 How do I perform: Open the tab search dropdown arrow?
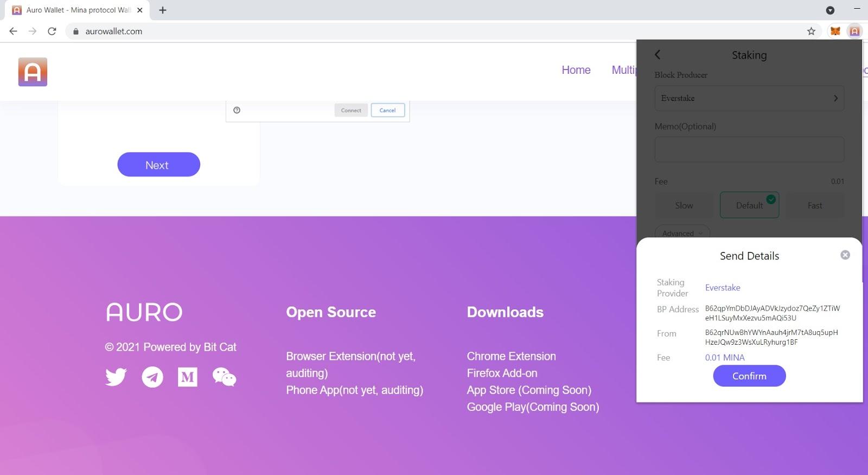tap(830, 10)
